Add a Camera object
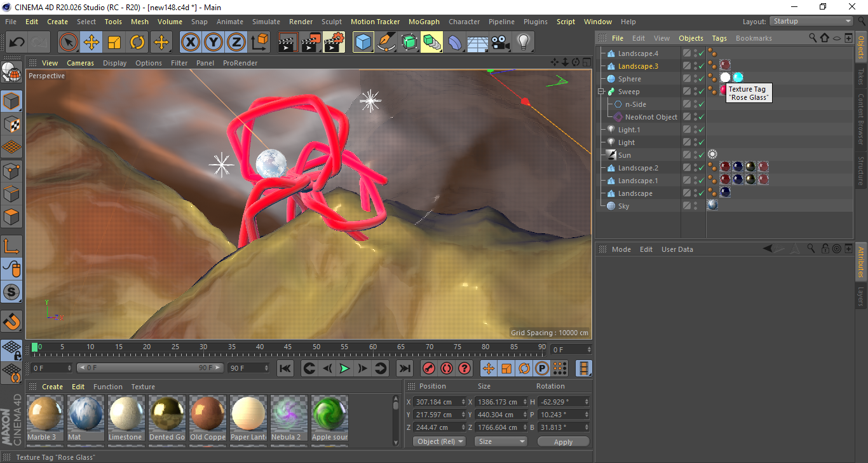 point(500,43)
